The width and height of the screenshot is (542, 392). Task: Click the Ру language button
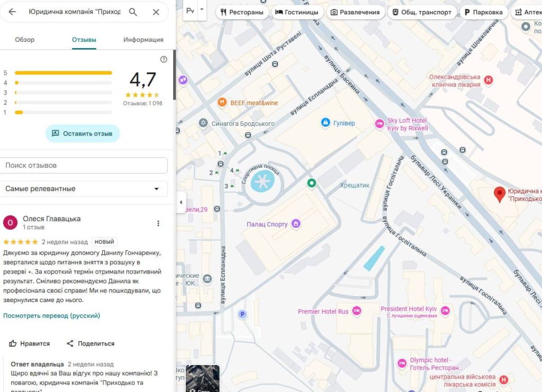(190, 11)
